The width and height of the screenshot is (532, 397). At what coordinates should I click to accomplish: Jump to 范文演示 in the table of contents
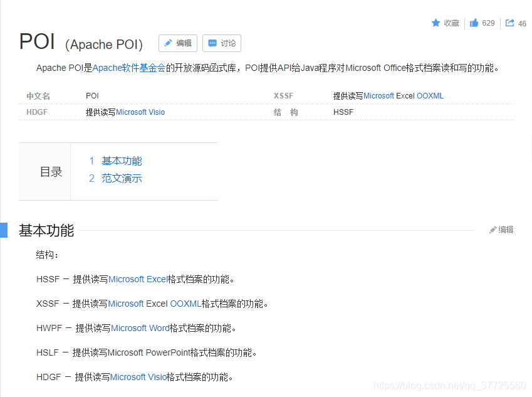(x=122, y=178)
